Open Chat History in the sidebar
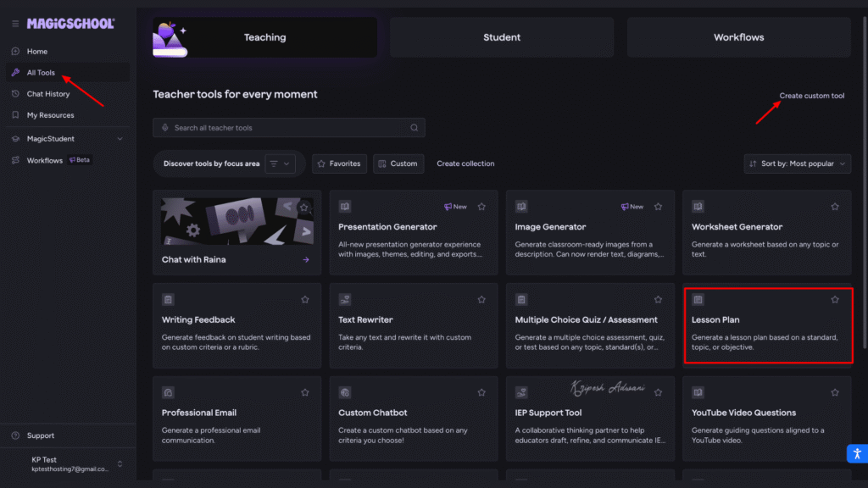 68,93
